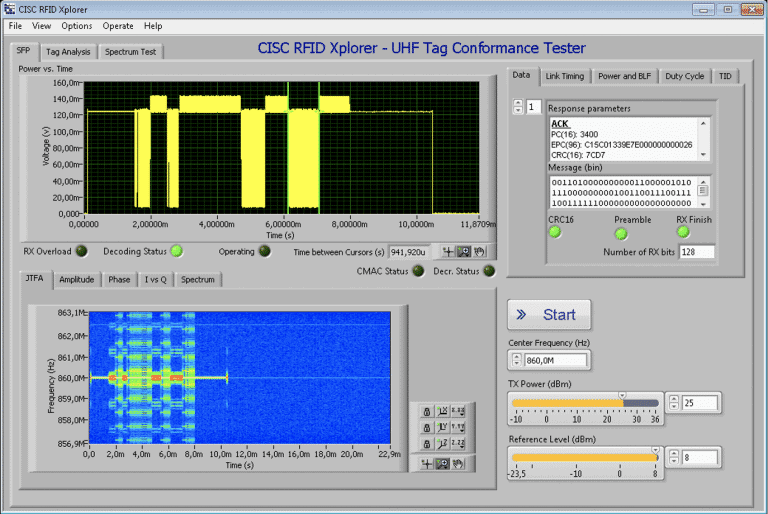768x514 pixels.
Task: Open the Spectrum graph tab
Action: [198, 280]
